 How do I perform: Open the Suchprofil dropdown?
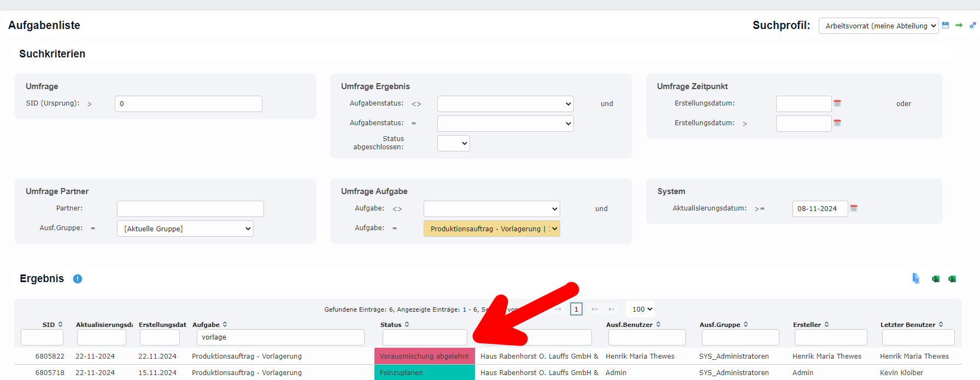pos(878,26)
